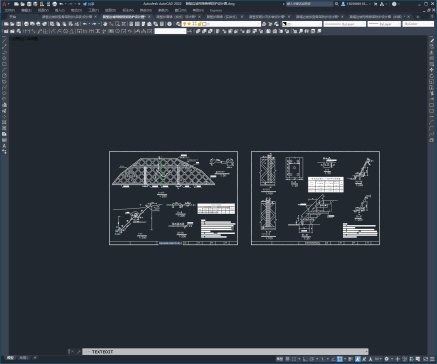Select the layout tab beside Model
Image resolution: width=437 pixels, height=364 pixels.
coord(24,358)
